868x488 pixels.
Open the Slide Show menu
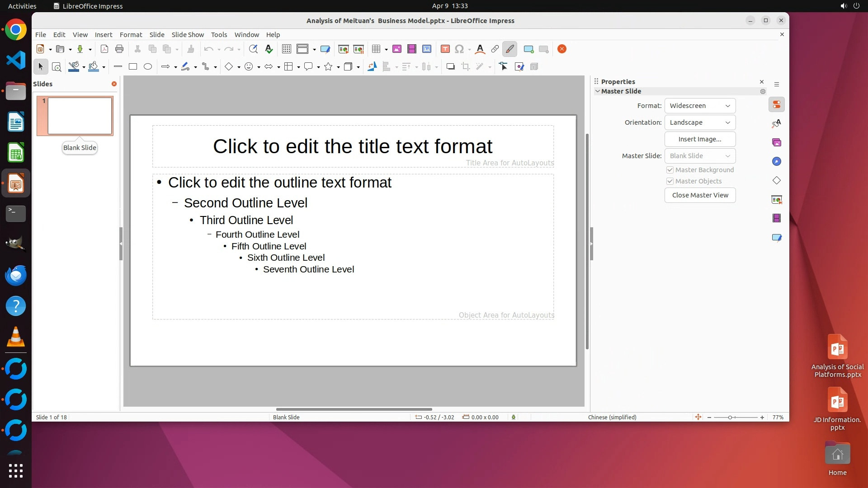click(188, 35)
